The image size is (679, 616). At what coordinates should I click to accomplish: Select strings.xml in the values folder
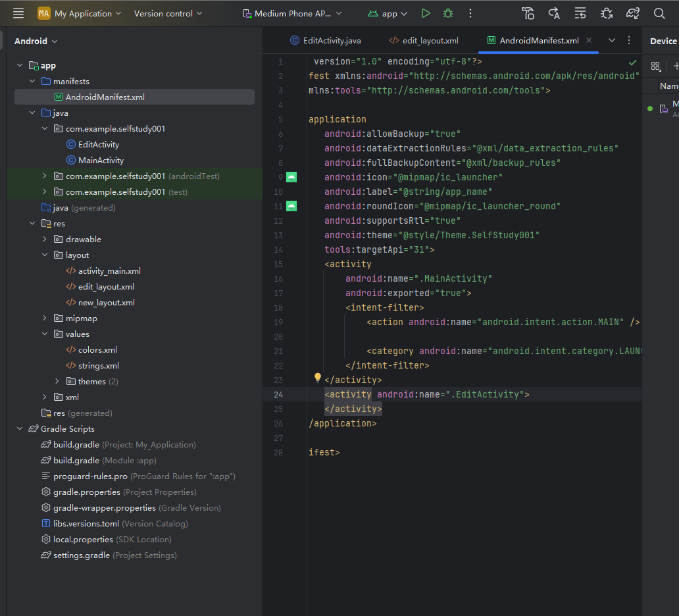tap(98, 366)
